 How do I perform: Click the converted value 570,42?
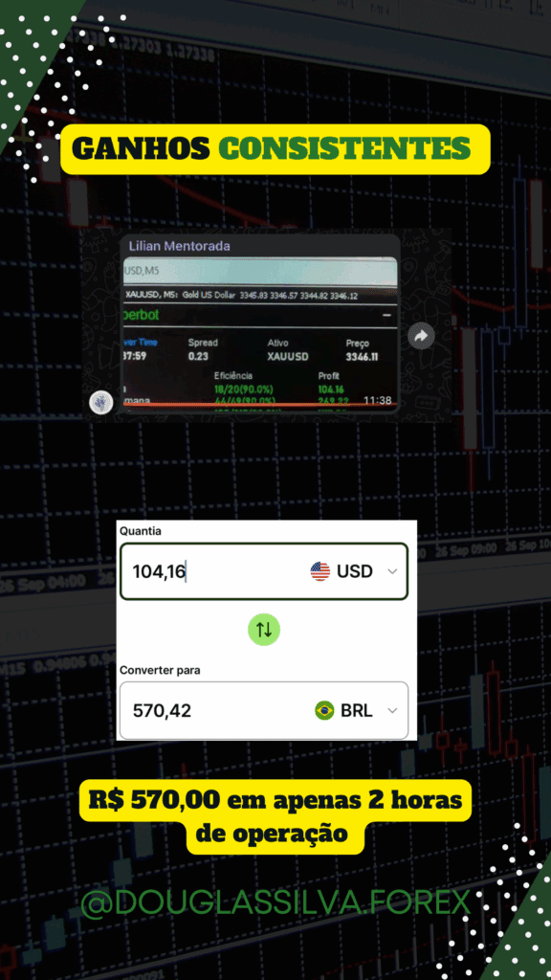163,711
